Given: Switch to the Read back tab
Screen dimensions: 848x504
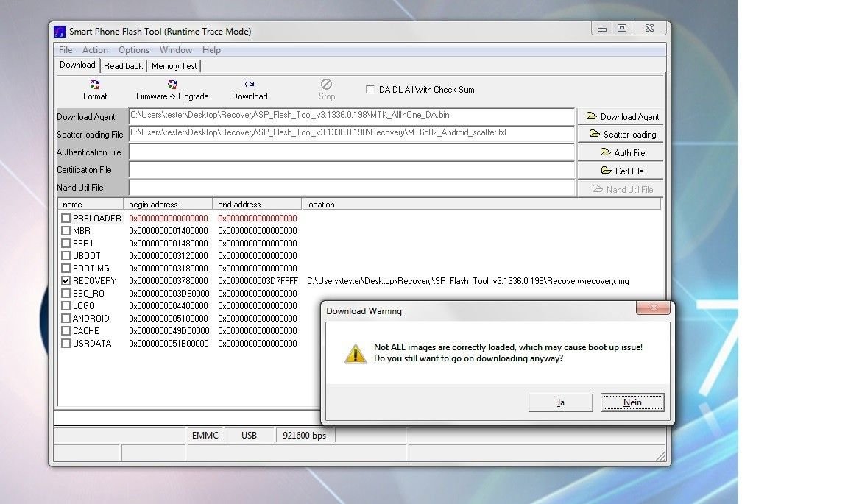Looking at the screenshot, I should coord(124,66).
